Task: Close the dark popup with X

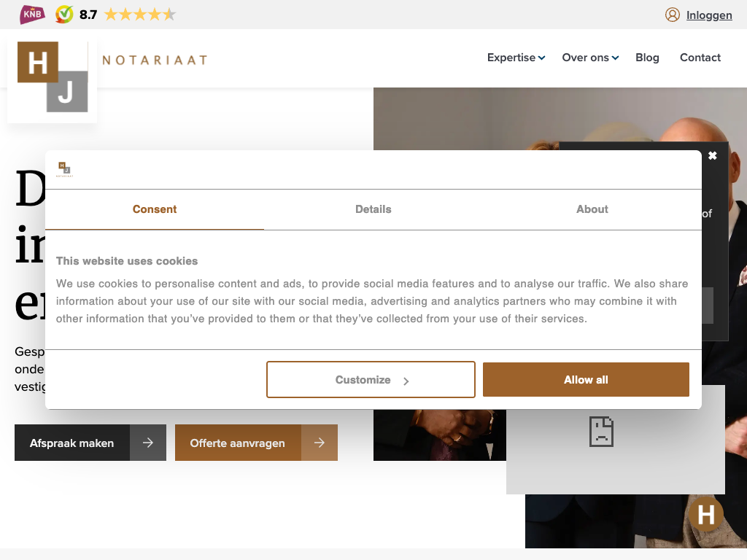Action: pyautogui.click(x=713, y=155)
